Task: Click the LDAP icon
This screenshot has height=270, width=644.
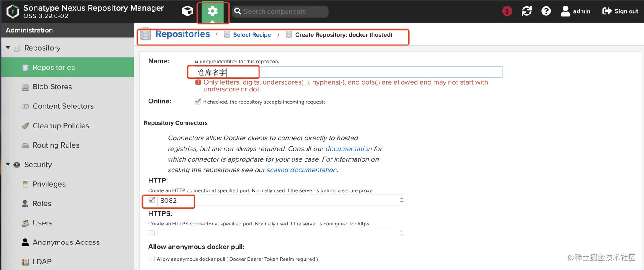Action: (x=25, y=262)
